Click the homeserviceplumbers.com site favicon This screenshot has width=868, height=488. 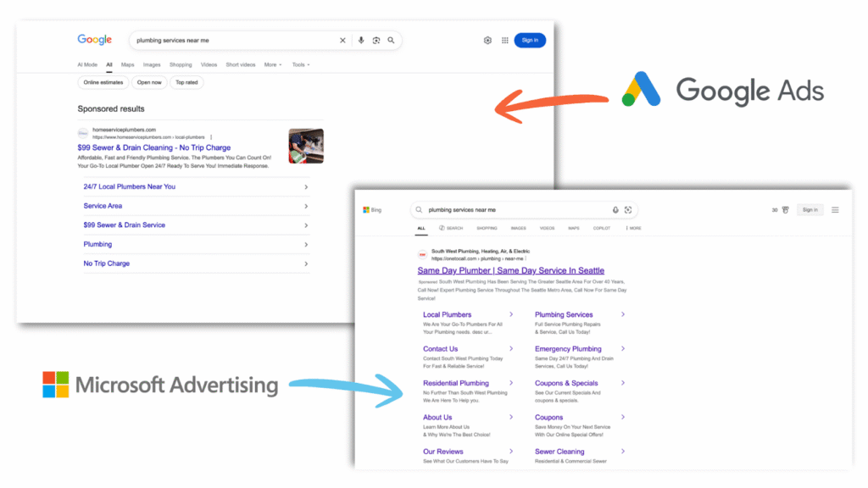pyautogui.click(x=82, y=133)
